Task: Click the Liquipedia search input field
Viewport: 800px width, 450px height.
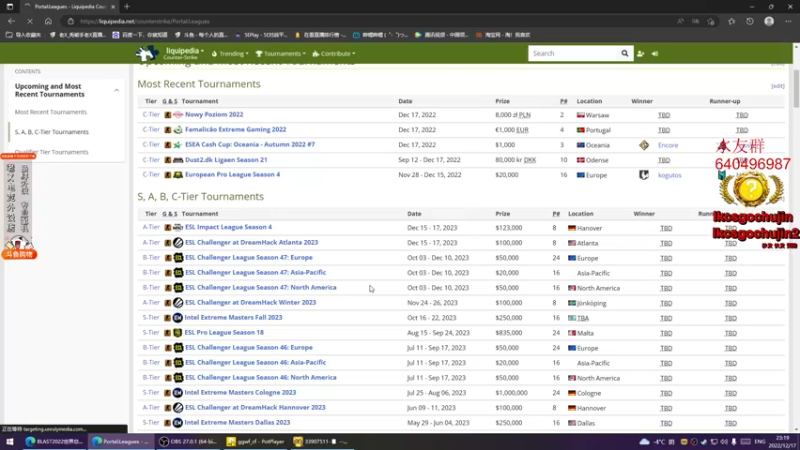Action: (573, 53)
